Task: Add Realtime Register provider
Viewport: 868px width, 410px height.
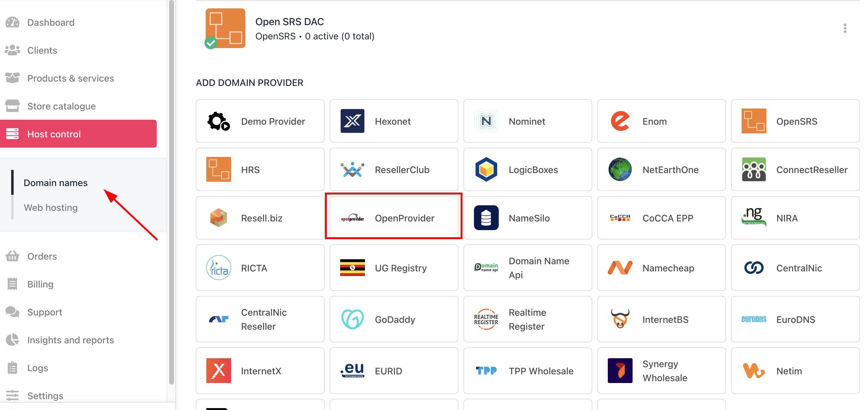Action: 527,319
